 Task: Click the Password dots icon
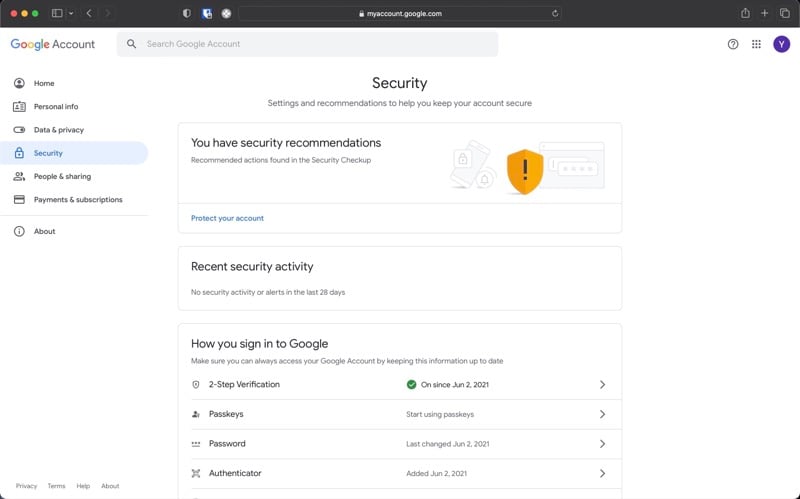click(x=195, y=444)
